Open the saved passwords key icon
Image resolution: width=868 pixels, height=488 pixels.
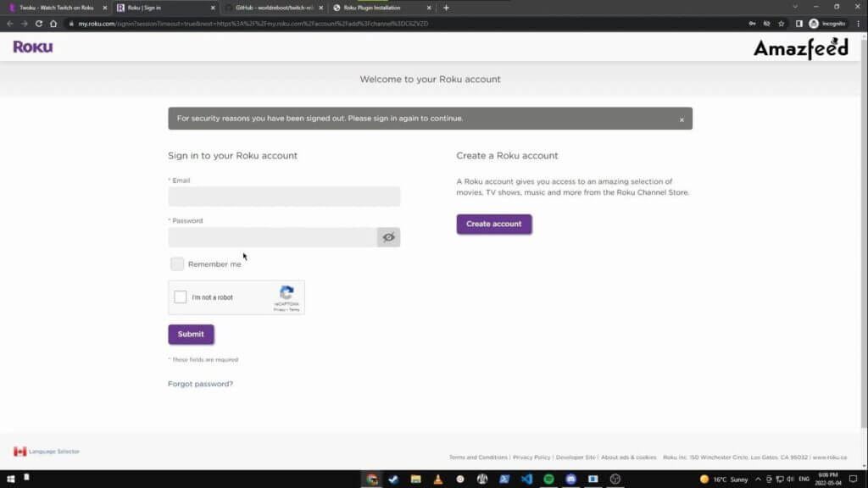point(752,24)
